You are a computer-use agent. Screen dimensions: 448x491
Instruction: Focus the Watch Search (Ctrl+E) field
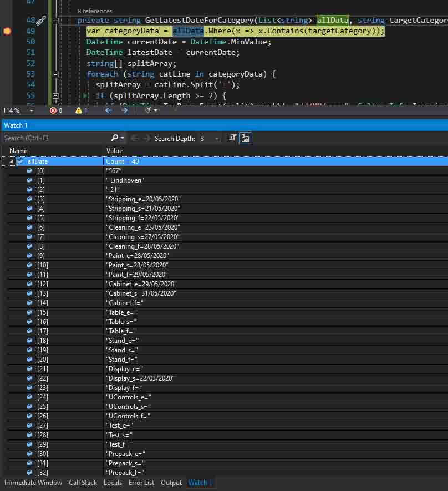57,138
